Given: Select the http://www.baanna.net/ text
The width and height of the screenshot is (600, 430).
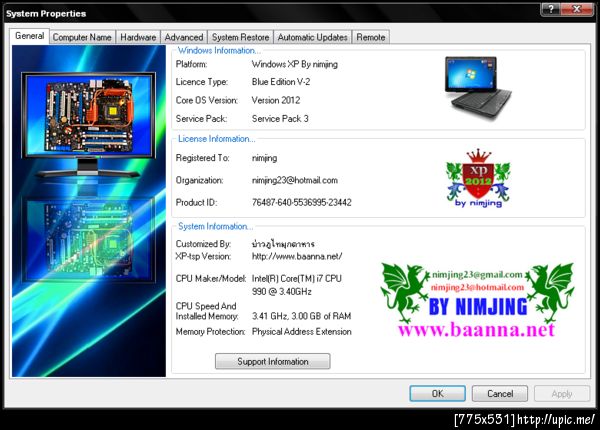Looking at the screenshot, I should (297, 256).
